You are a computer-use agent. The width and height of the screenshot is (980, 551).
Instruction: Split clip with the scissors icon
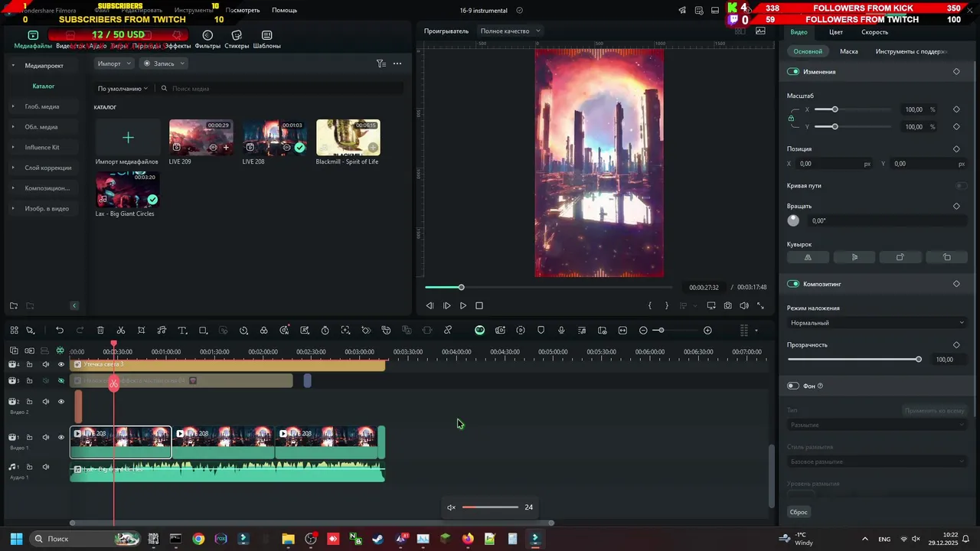121,331
